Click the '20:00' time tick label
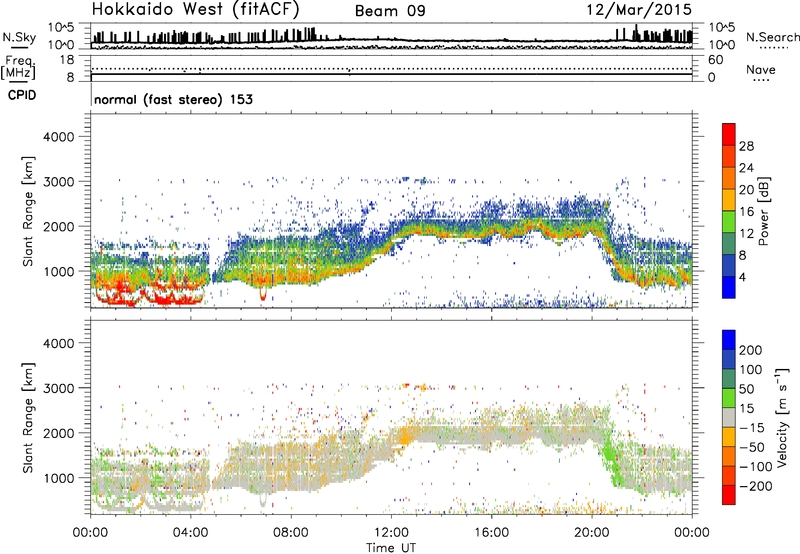Image resolution: width=800 pixels, height=554 pixels. tap(591, 533)
